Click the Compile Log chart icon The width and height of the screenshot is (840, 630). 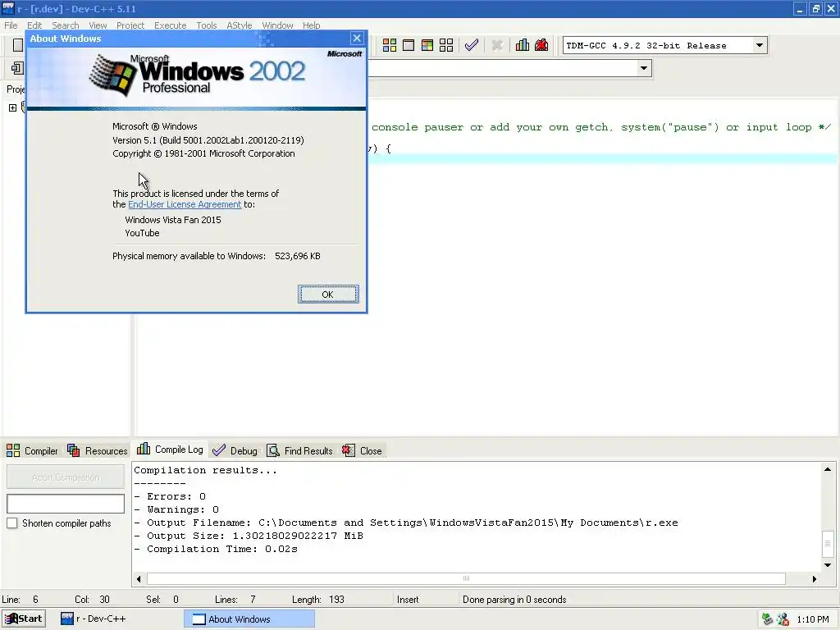click(144, 449)
